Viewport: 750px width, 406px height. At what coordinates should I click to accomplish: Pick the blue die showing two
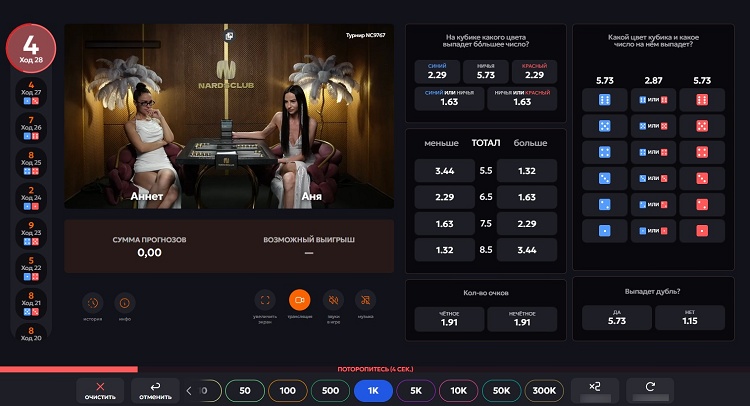[x=605, y=205]
